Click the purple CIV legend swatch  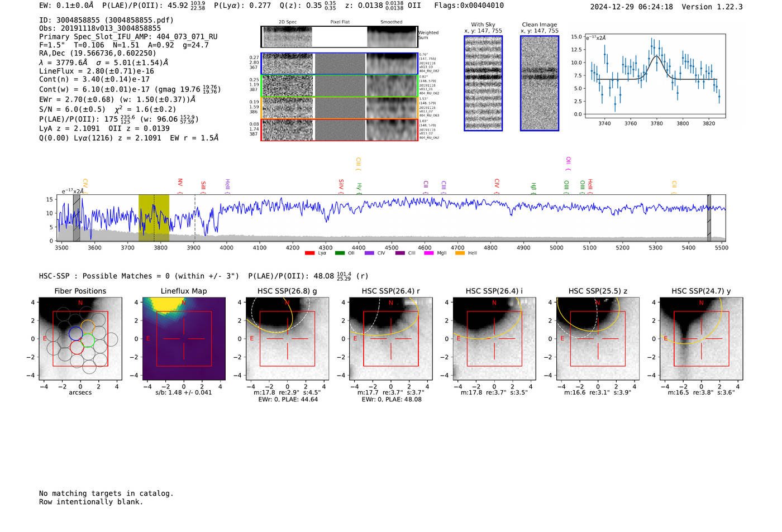click(x=369, y=253)
